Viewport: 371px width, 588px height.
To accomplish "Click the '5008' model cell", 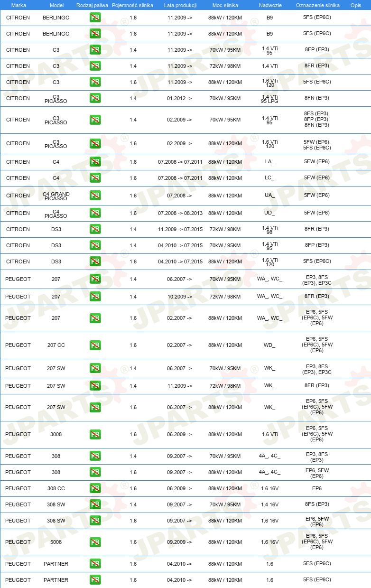I will click(56, 542).
